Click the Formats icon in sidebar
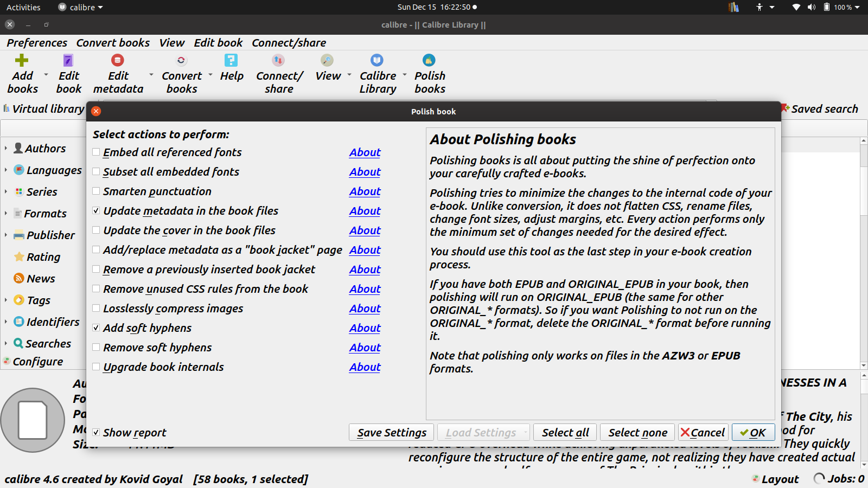The image size is (868, 488). (18, 213)
